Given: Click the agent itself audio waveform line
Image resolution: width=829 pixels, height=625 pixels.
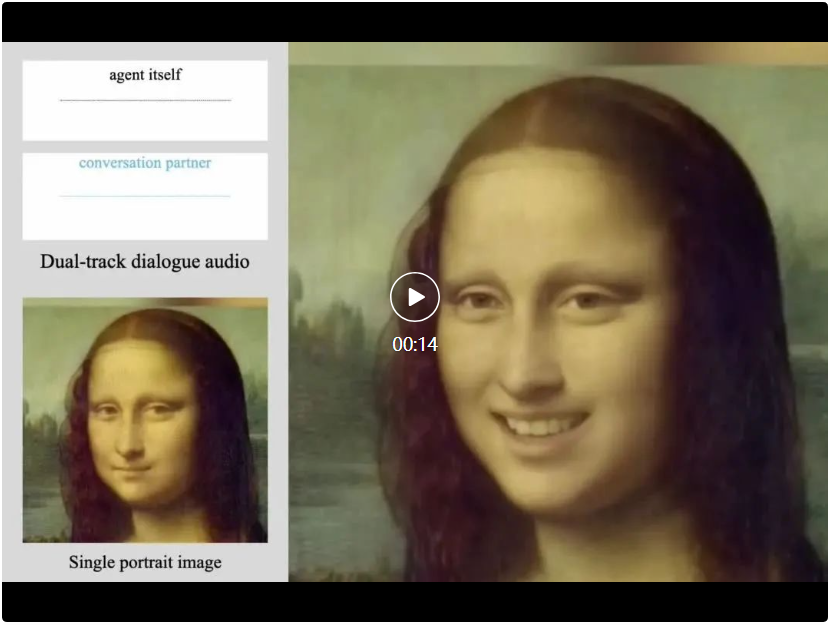Looking at the screenshot, I should [145, 100].
